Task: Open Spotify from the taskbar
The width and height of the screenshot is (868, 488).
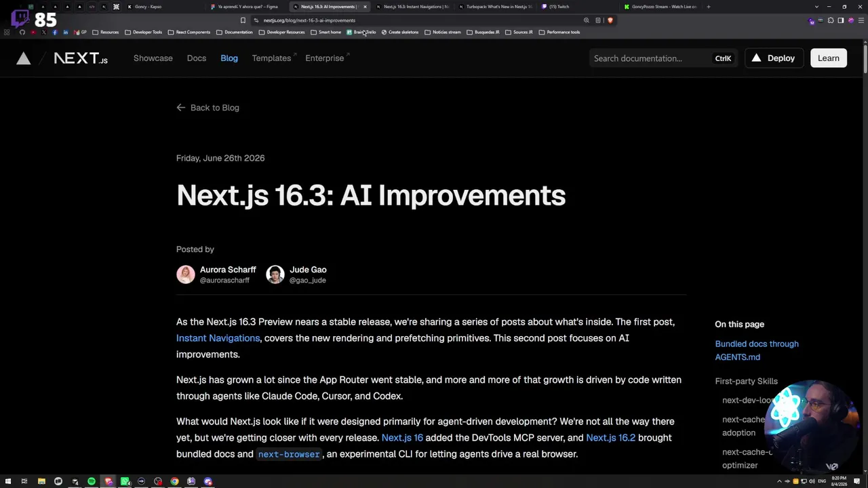Action: (92, 482)
